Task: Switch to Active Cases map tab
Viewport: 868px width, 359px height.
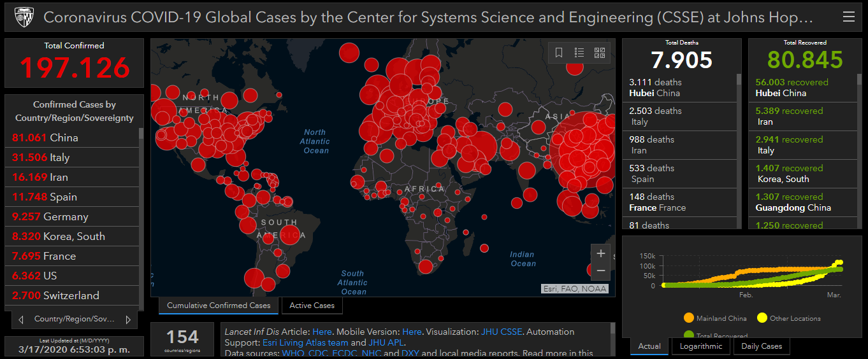Action: [312, 306]
